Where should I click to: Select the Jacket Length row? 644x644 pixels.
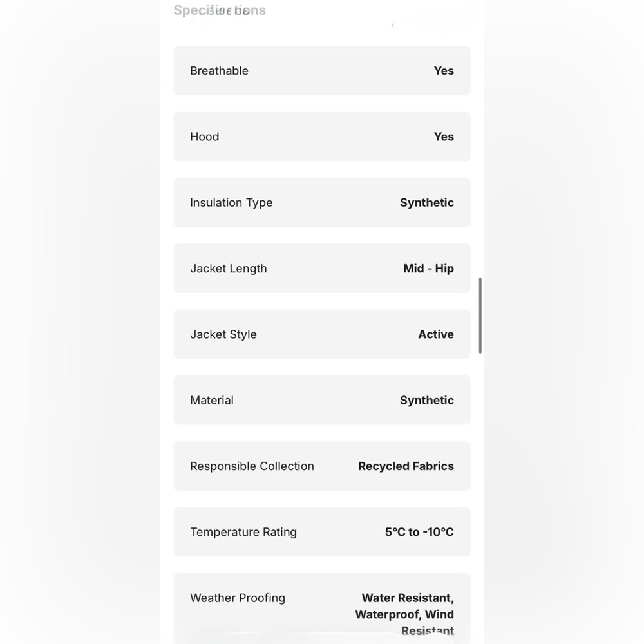(x=321, y=268)
